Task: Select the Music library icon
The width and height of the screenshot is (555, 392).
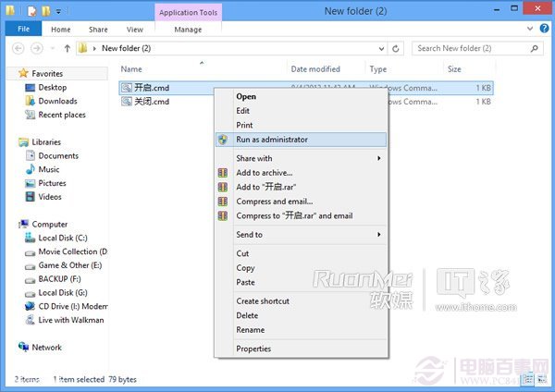Action: tap(30, 169)
